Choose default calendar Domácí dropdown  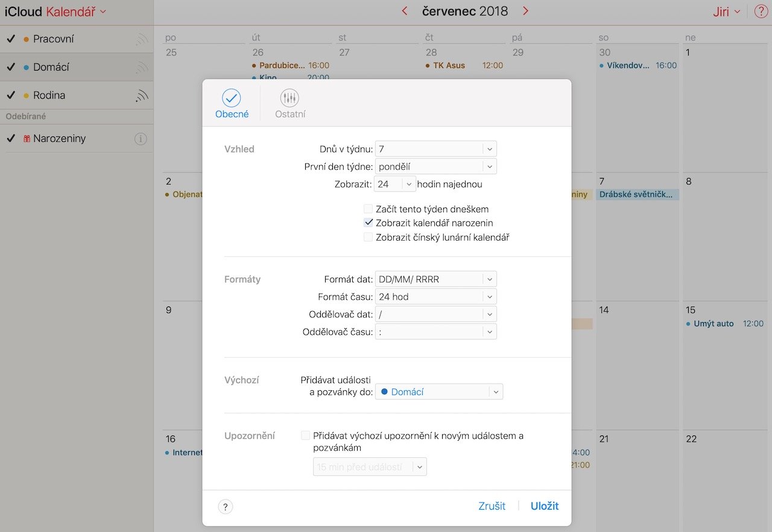pyautogui.click(x=438, y=392)
